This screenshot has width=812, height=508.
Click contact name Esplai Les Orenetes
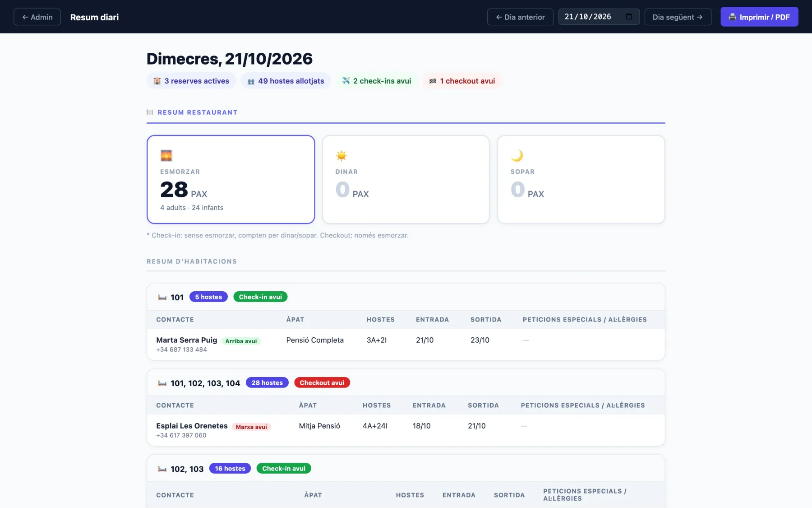coord(192,426)
